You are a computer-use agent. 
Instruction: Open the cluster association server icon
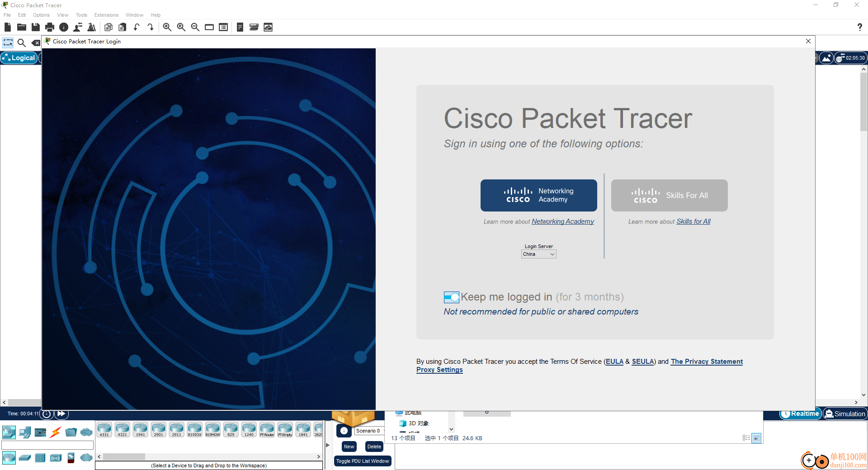point(254,27)
